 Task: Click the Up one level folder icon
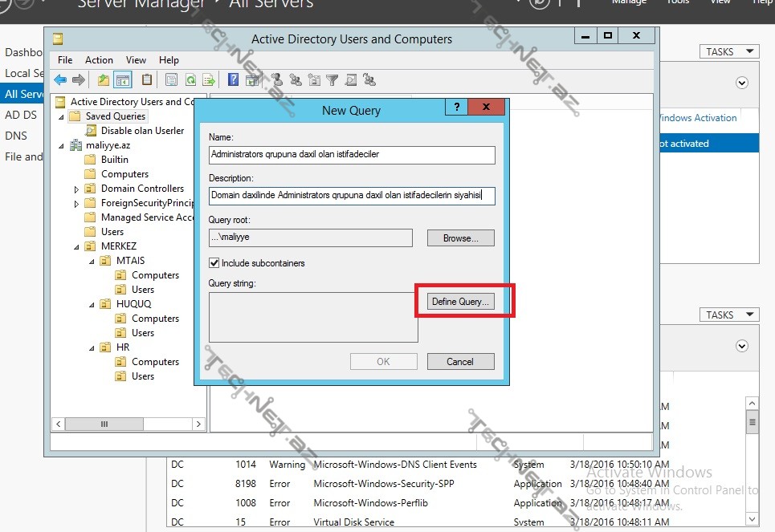(x=104, y=79)
